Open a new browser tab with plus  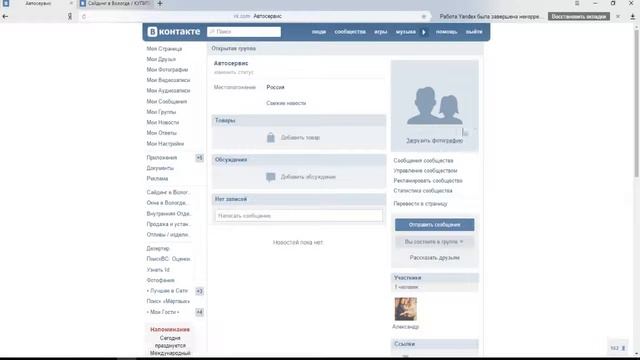[x=160, y=4]
